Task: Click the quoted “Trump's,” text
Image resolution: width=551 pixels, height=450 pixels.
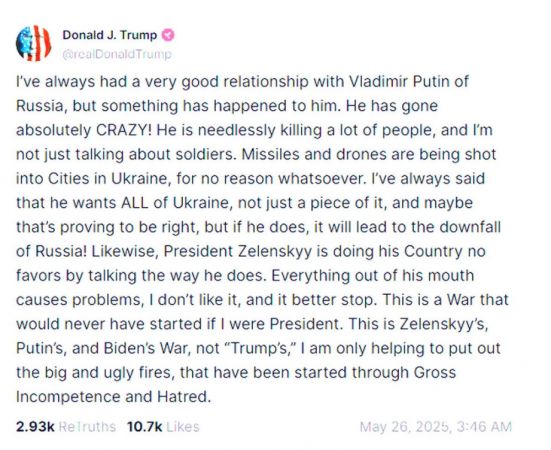Action: 261,348
